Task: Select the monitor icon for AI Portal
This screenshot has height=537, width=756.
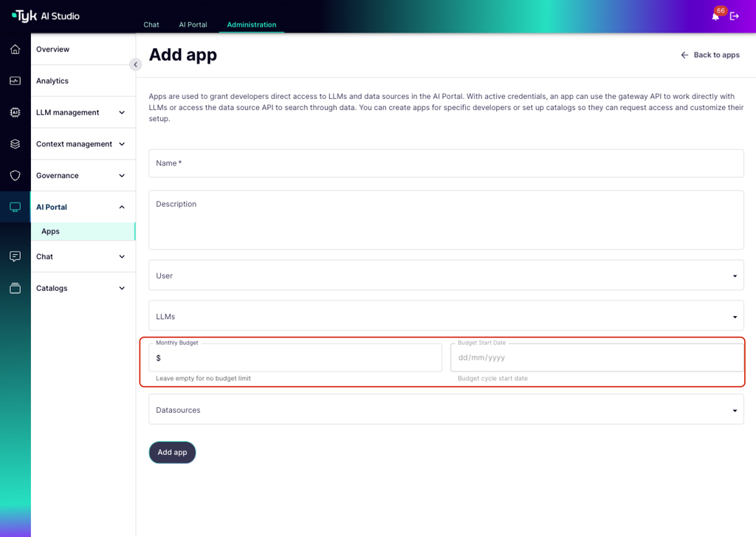Action: (15, 207)
